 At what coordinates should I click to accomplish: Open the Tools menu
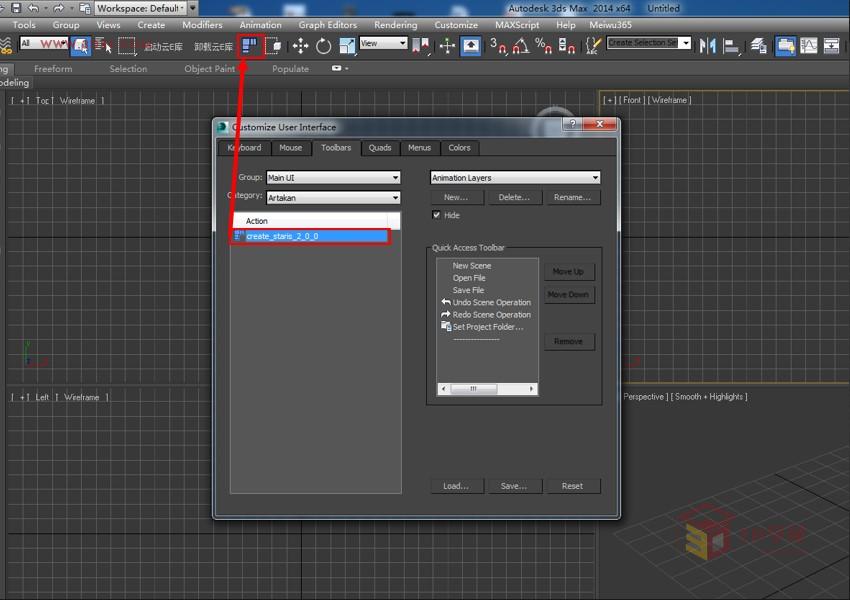(x=24, y=25)
